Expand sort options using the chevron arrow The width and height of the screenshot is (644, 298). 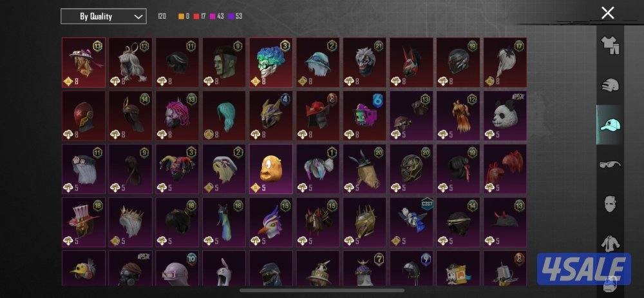coord(138,17)
